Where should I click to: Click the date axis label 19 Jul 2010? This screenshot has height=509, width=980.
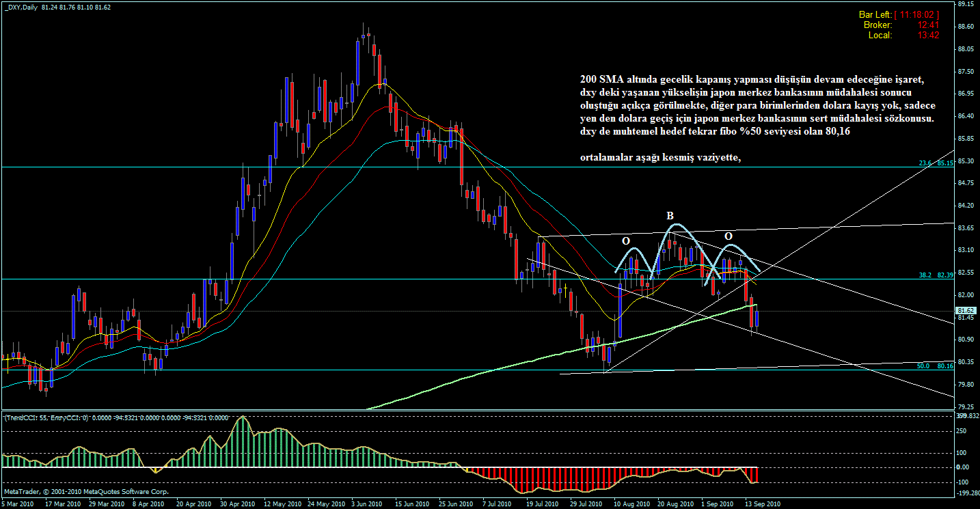543,504
